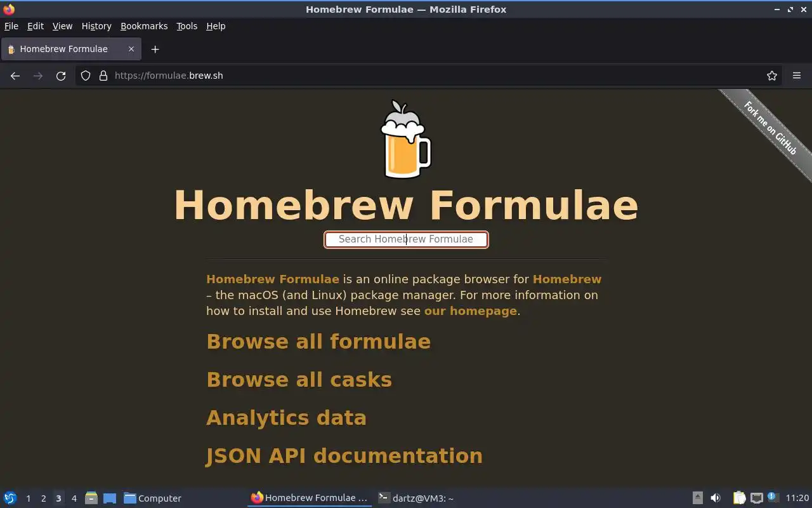Open the File menu

point(11,26)
